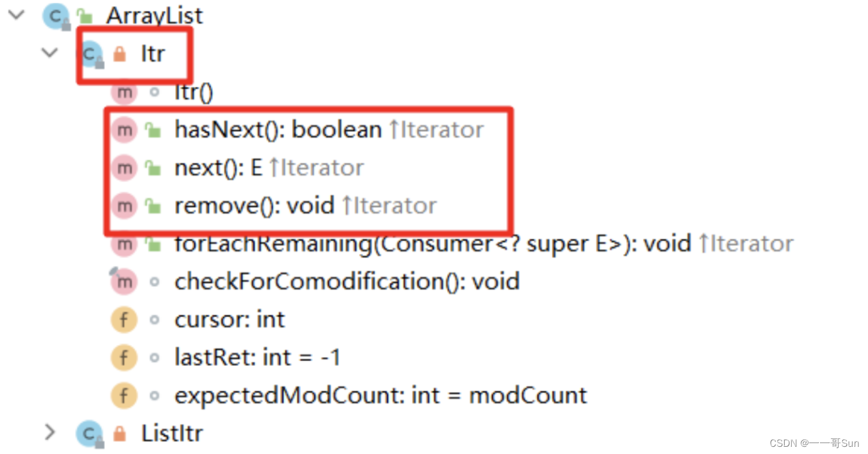Click the lock icon next to ListItr
This screenshot has height=454, width=868.
119,432
